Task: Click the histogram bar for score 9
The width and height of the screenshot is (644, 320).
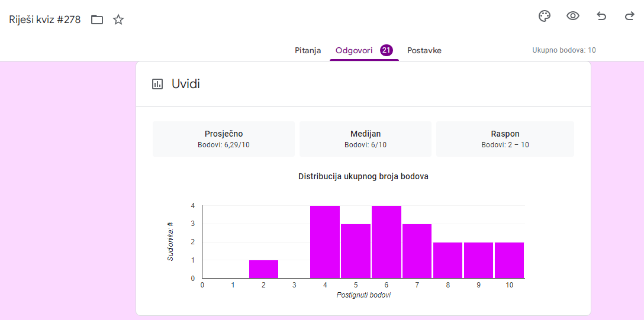Action: point(478,260)
